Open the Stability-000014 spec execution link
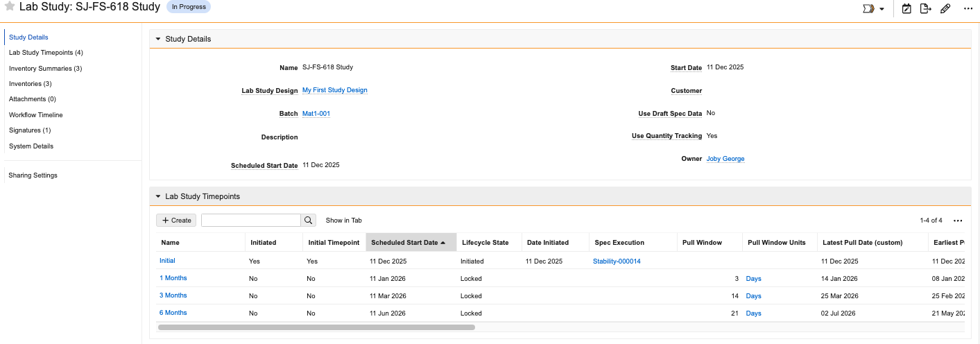This screenshot has width=980, height=344. coord(617,261)
